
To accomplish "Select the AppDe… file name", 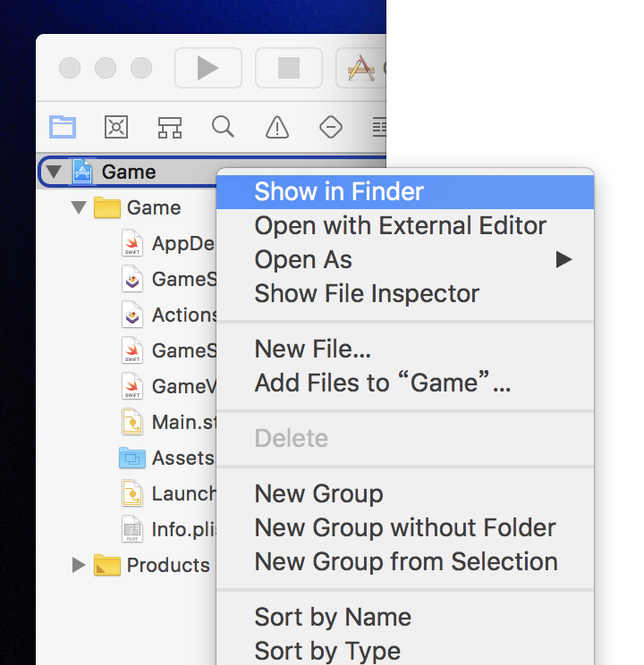I will point(184,244).
